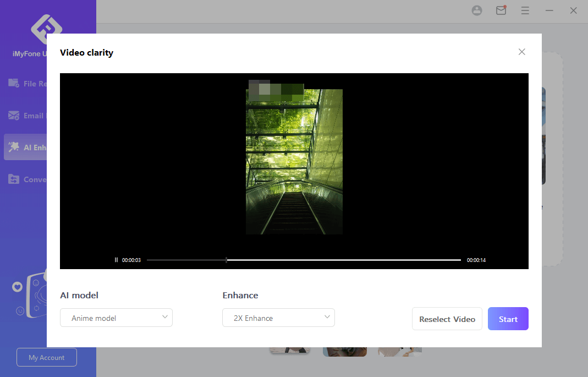
Task: Click the Reselect Video button
Action: [447, 319]
